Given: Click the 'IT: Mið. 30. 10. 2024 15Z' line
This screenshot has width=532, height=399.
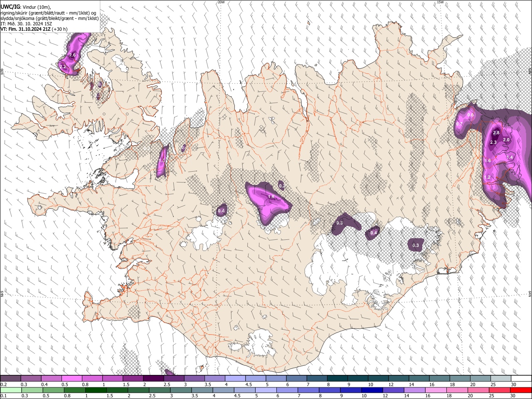Looking at the screenshot, I should coord(26,24).
